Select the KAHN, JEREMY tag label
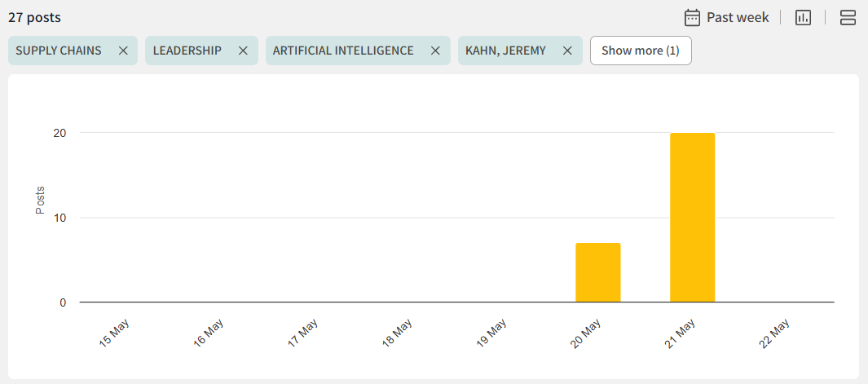 point(505,51)
